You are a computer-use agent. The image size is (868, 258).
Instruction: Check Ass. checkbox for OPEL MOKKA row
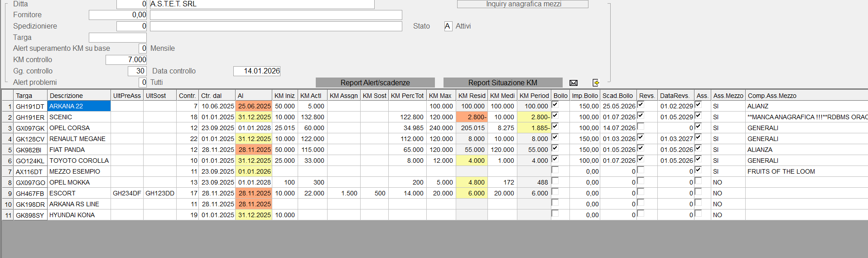(698, 181)
